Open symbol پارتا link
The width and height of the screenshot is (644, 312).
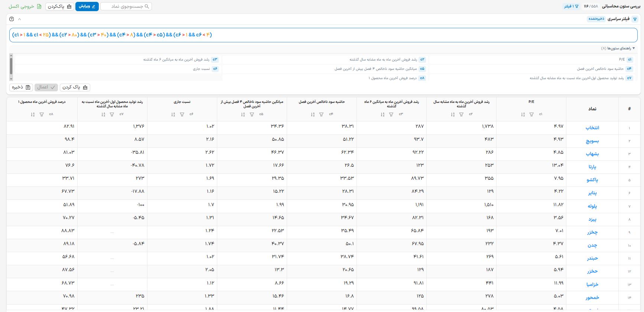pyautogui.click(x=592, y=167)
